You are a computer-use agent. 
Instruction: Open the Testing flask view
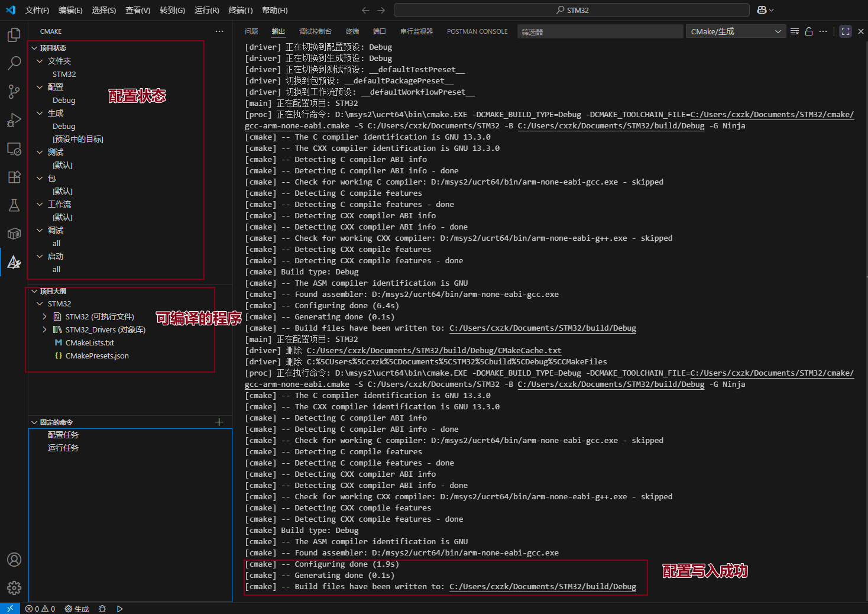[x=14, y=205]
